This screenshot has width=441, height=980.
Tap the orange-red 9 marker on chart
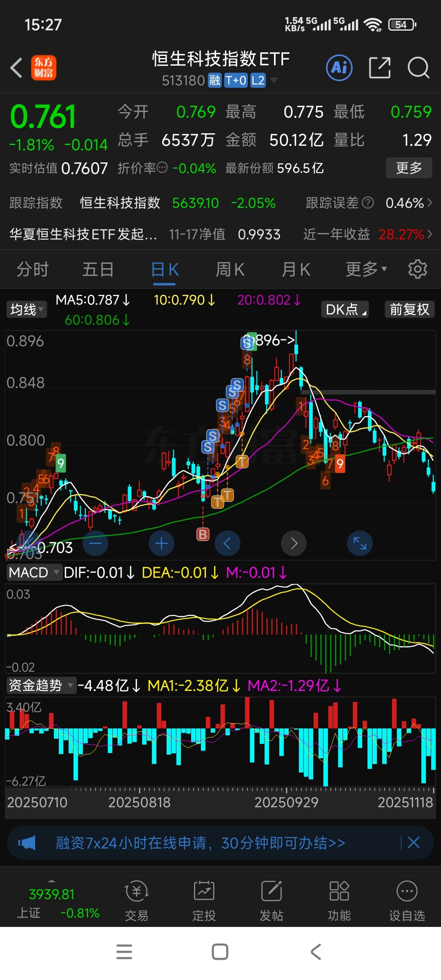click(340, 464)
